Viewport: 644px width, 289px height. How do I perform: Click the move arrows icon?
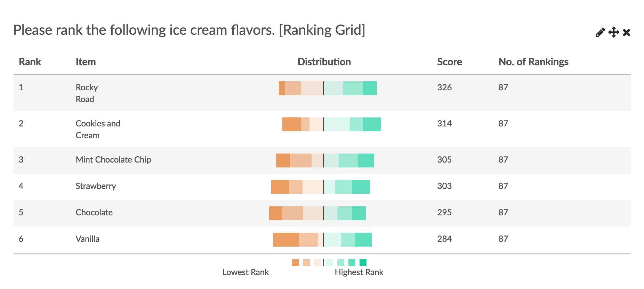pyautogui.click(x=614, y=33)
